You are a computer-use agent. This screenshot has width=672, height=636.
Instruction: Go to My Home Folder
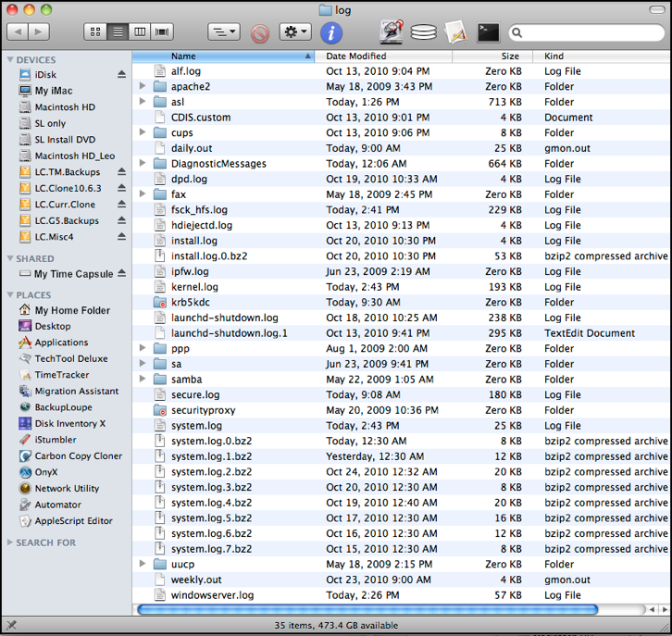(x=71, y=311)
